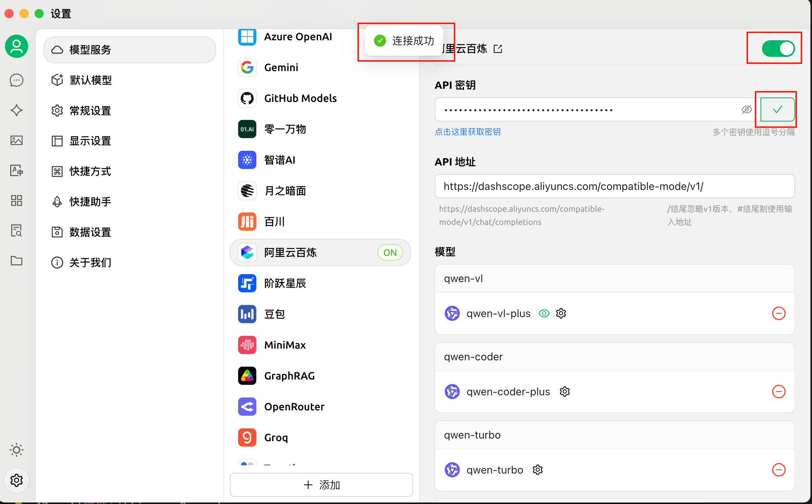
Task: Open the 关于我们 settings section
Action: click(x=129, y=263)
